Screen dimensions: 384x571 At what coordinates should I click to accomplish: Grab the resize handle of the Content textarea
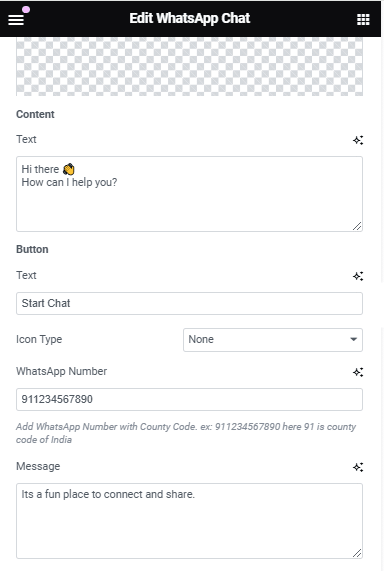(357, 226)
